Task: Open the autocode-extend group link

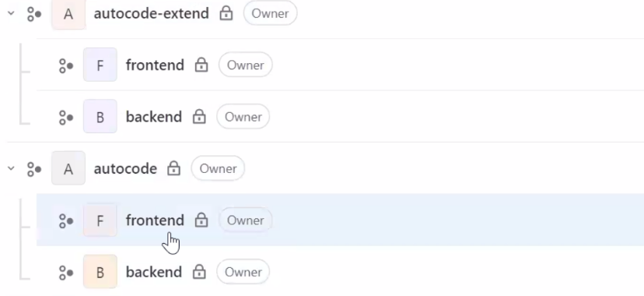Action: click(151, 13)
